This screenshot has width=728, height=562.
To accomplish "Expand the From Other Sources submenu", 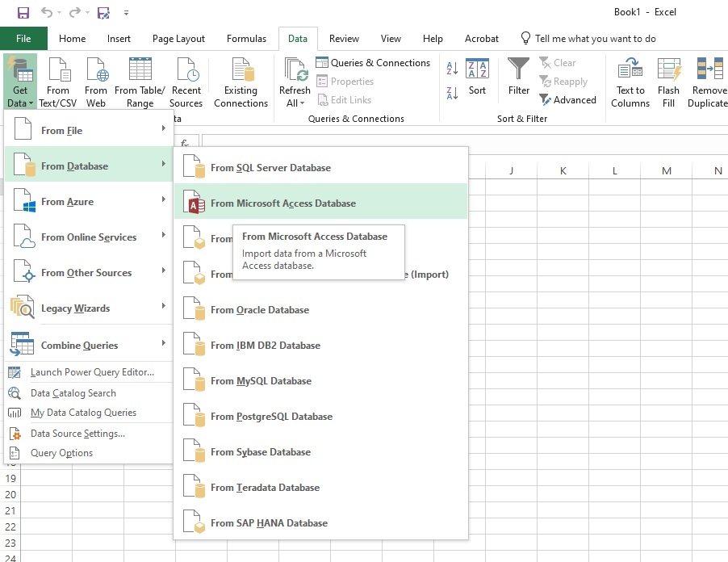I will coord(88,271).
